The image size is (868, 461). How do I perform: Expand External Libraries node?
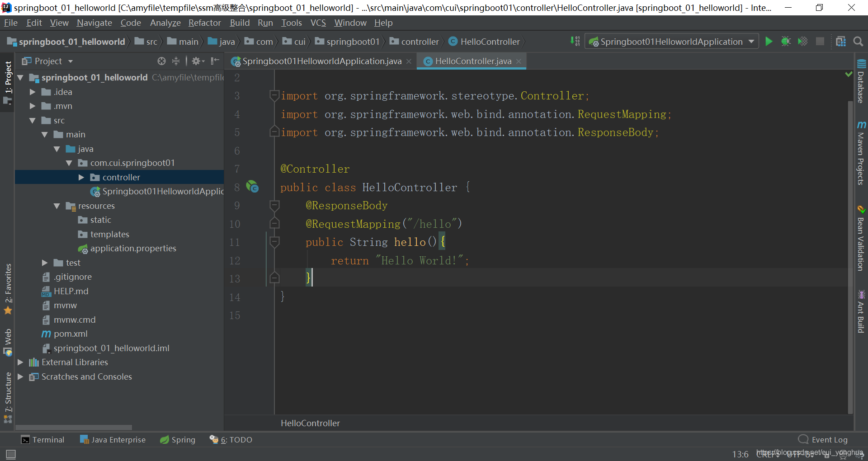[20, 362]
